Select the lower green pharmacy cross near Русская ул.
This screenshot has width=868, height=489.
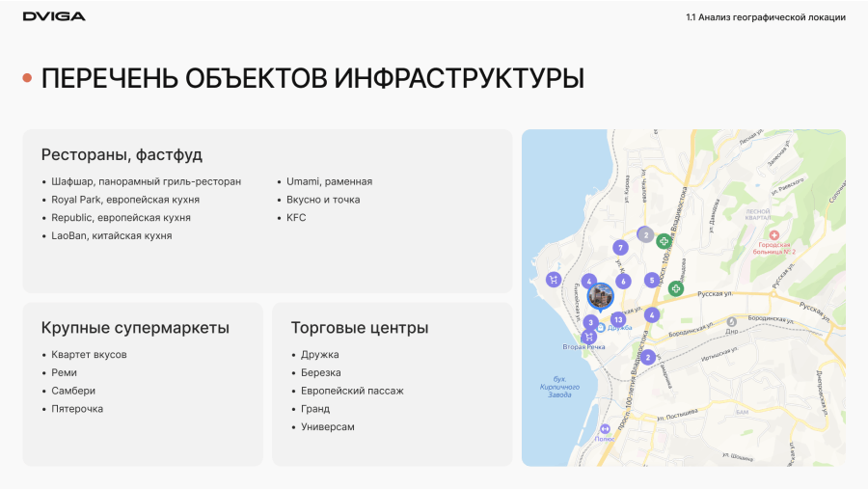pyautogui.click(x=676, y=288)
